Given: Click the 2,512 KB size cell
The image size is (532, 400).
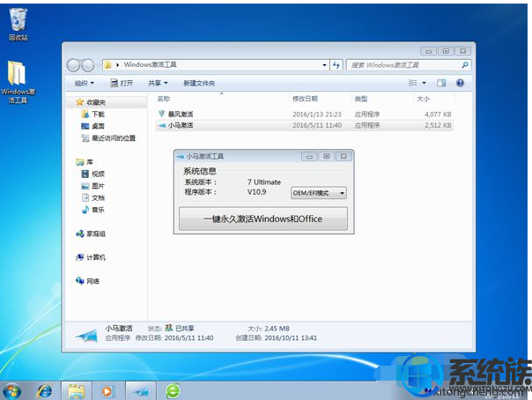Looking at the screenshot, I should coord(438,125).
